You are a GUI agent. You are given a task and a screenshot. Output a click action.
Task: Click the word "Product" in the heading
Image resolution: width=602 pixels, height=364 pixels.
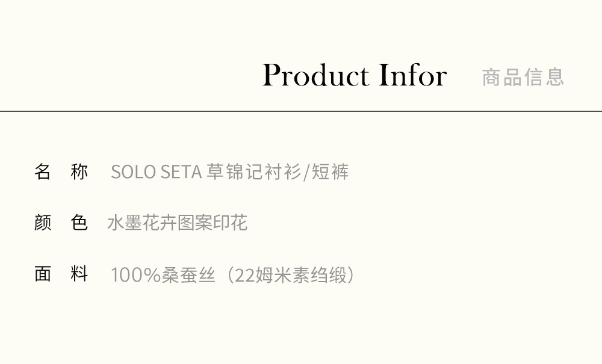(316, 76)
